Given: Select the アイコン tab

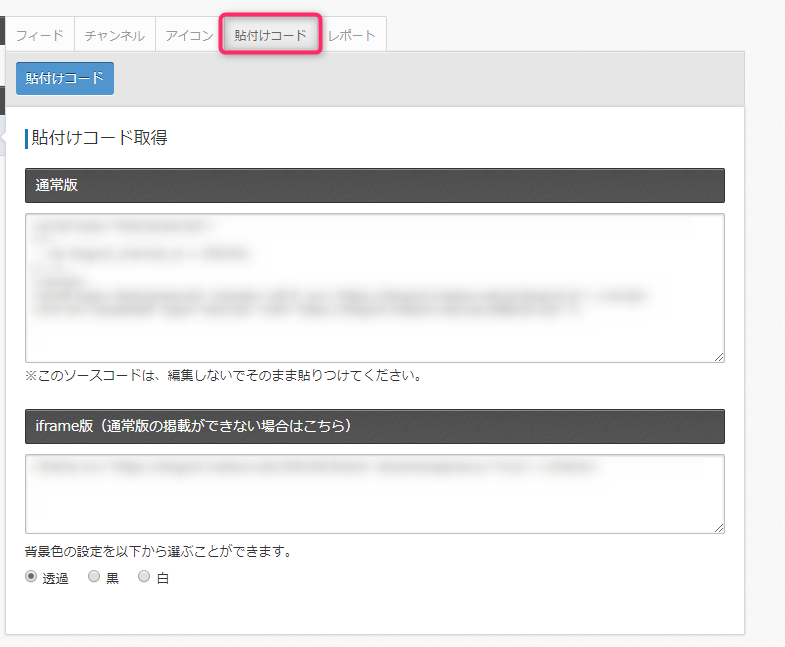Looking at the screenshot, I should 189,35.
